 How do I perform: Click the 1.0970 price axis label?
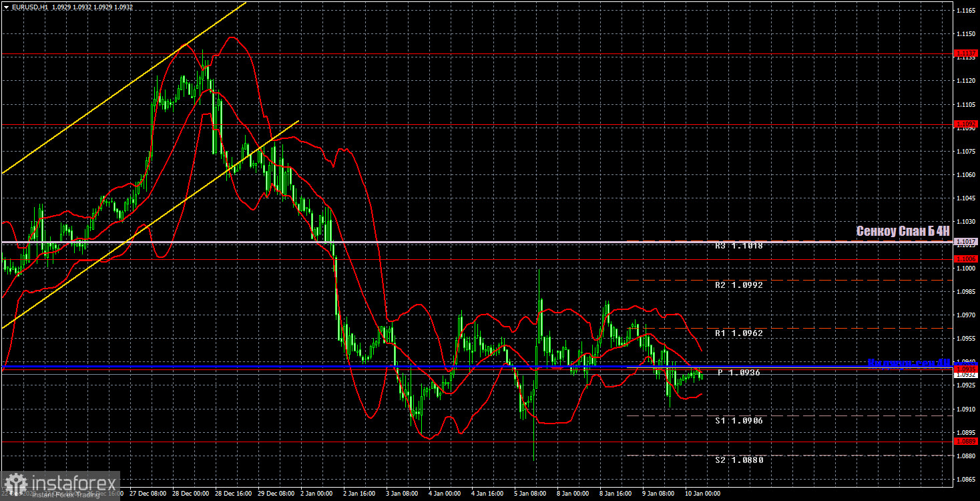(x=967, y=315)
